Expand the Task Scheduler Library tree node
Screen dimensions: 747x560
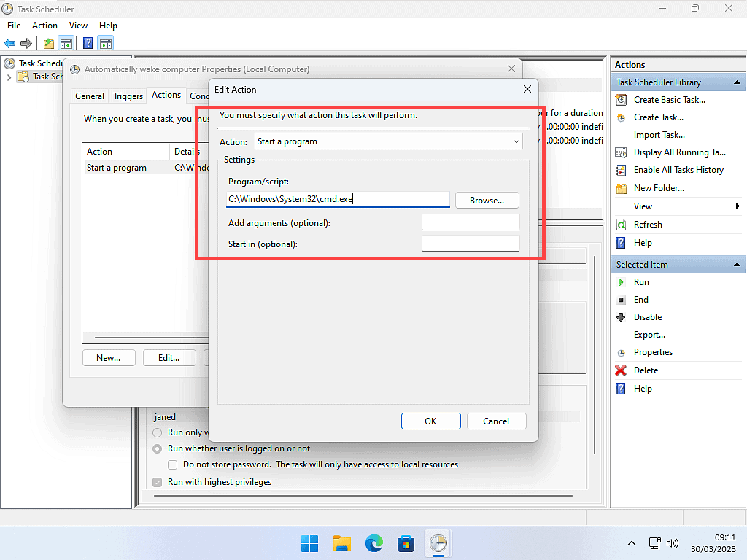(9, 77)
